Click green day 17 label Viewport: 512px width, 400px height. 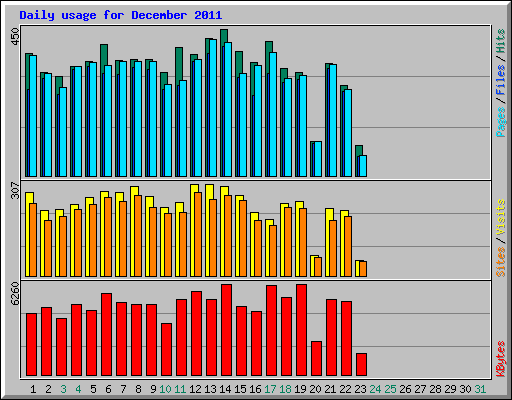pyautogui.click(x=270, y=389)
